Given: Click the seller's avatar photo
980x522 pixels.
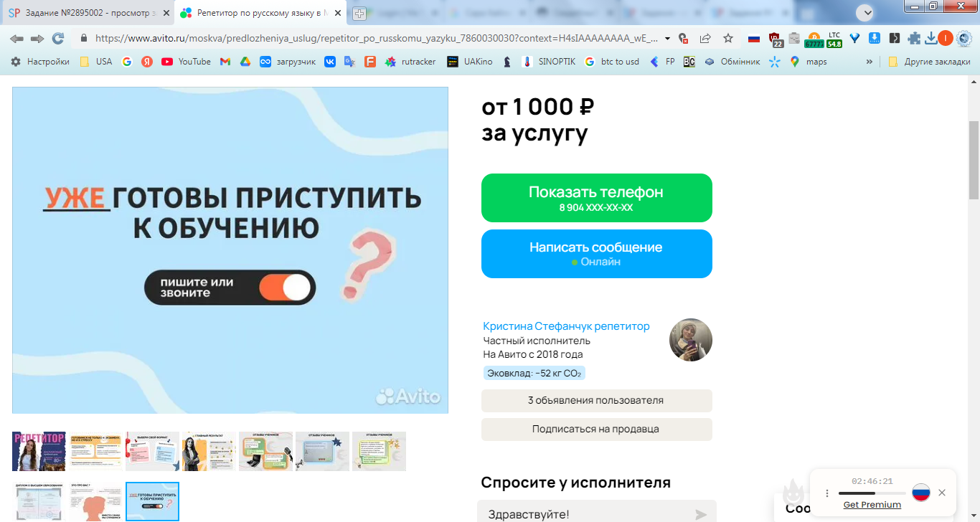Looking at the screenshot, I should [x=691, y=340].
